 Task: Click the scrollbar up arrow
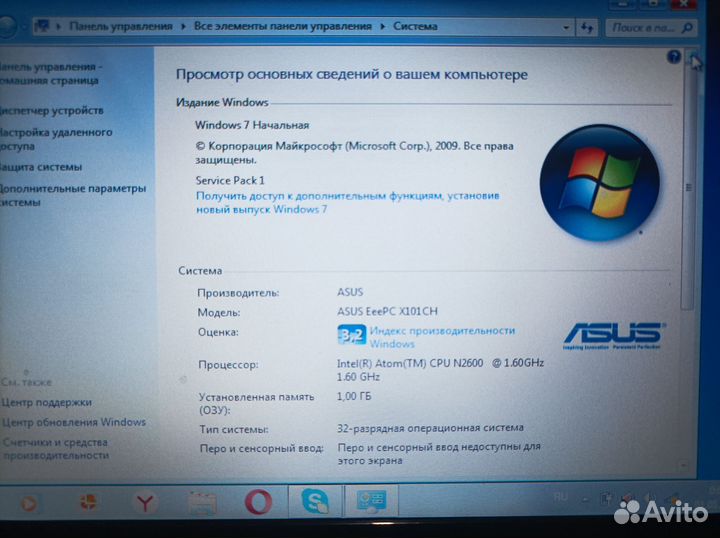coord(691,57)
